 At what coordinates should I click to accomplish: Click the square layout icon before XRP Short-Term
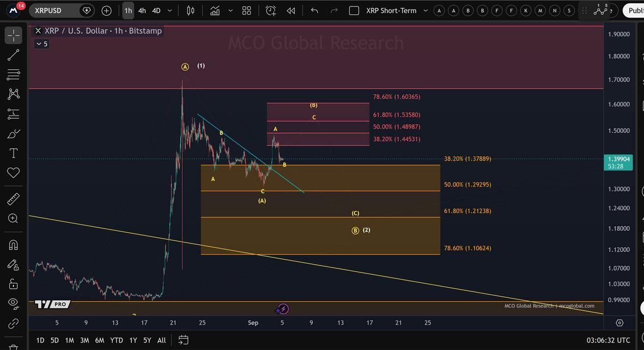pyautogui.click(x=354, y=11)
